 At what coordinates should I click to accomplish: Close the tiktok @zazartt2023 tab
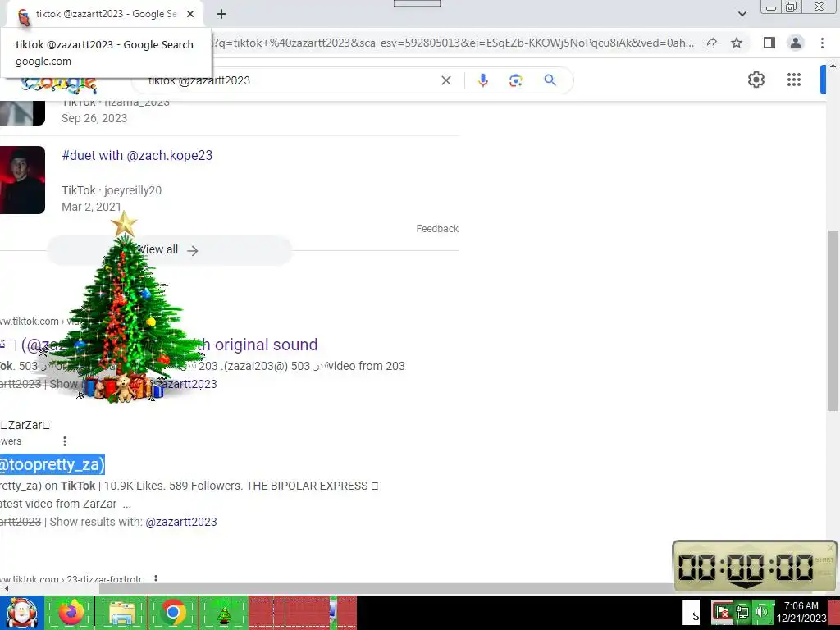pyautogui.click(x=190, y=14)
